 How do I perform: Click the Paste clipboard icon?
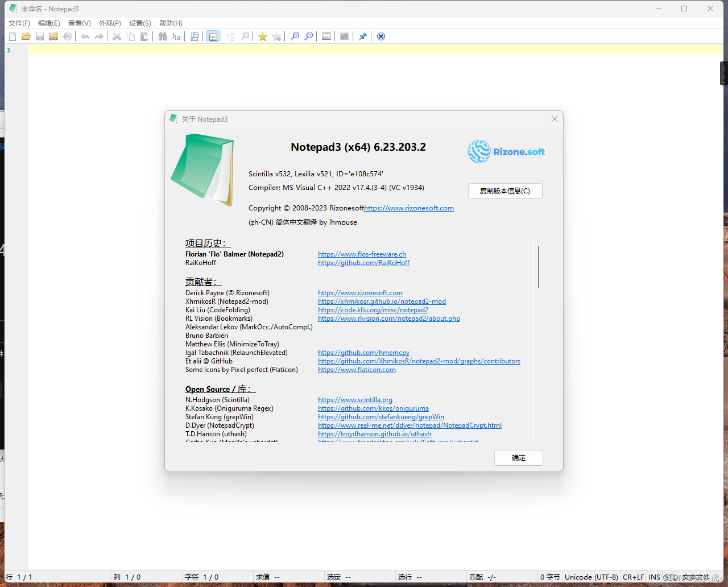tap(144, 36)
